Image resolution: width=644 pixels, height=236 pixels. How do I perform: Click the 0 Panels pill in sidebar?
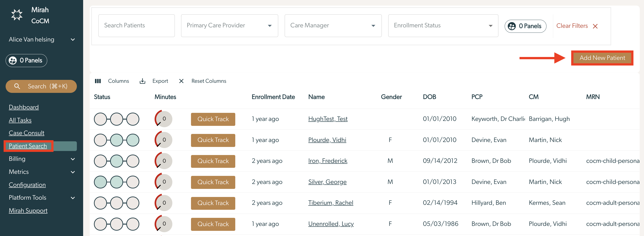pyautogui.click(x=26, y=60)
